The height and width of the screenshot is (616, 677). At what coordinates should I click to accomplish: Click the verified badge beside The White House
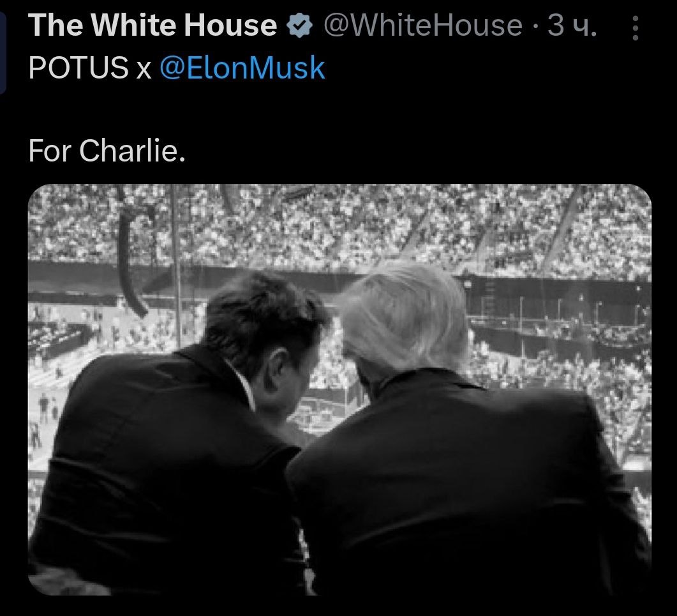(x=300, y=26)
